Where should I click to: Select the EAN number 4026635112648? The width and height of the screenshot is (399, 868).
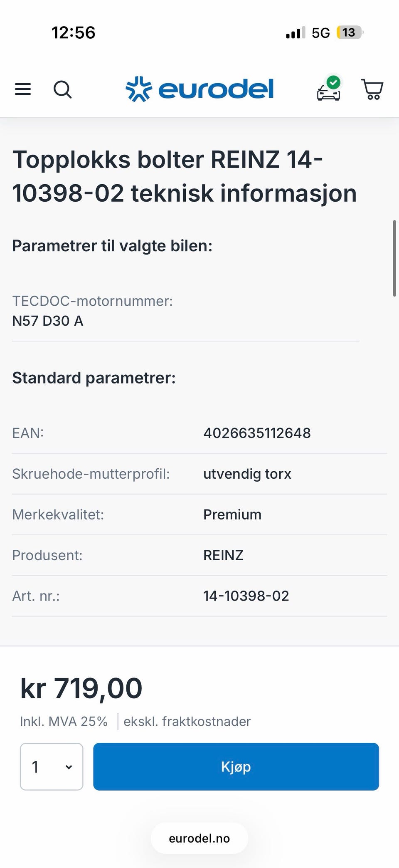point(257,433)
